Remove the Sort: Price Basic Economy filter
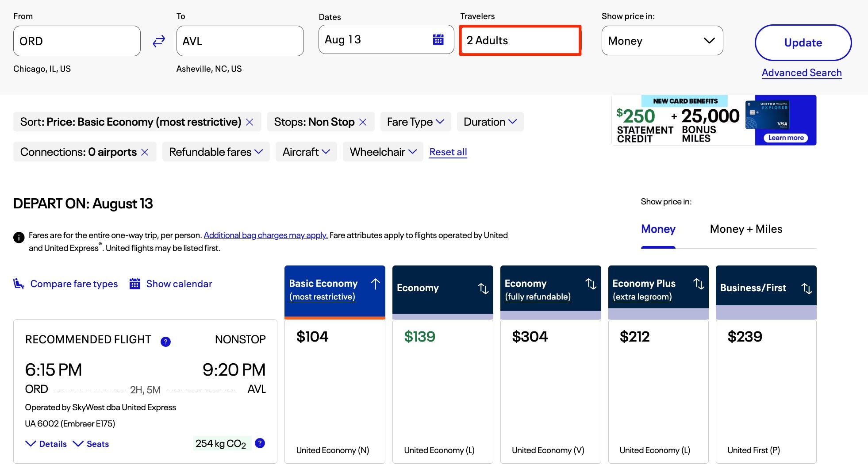 point(250,122)
